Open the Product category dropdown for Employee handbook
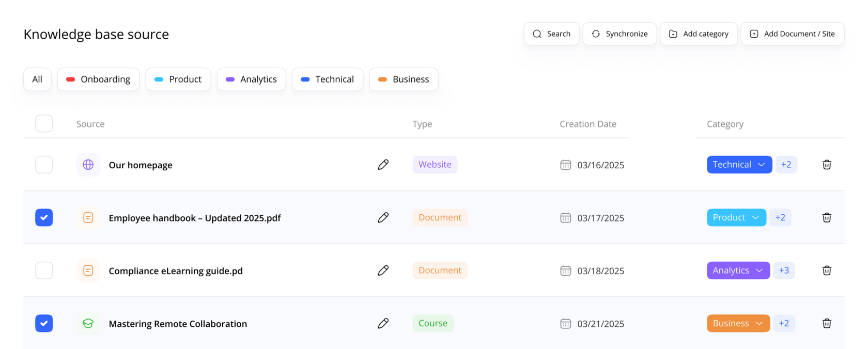The width and height of the screenshot is (868, 349). [x=736, y=217]
